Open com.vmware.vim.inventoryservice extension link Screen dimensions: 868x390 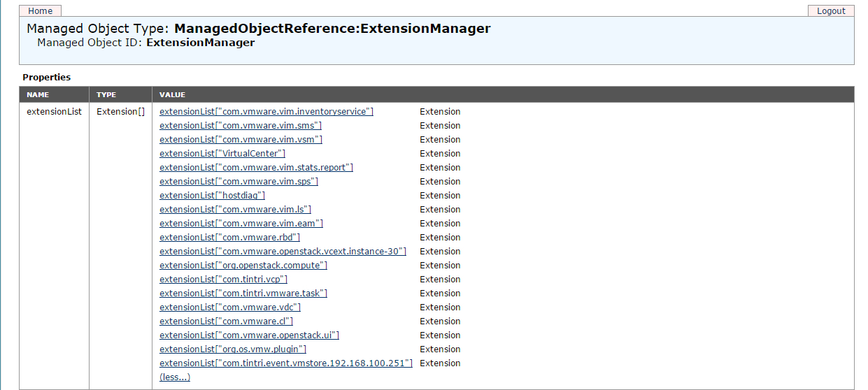(266, 112)
